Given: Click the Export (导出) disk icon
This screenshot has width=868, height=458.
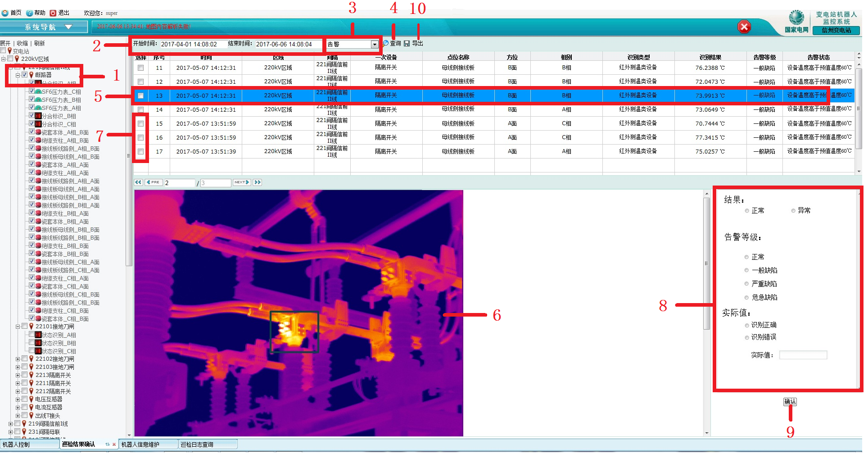Looking at the screenshot, I should click(407, 43).
